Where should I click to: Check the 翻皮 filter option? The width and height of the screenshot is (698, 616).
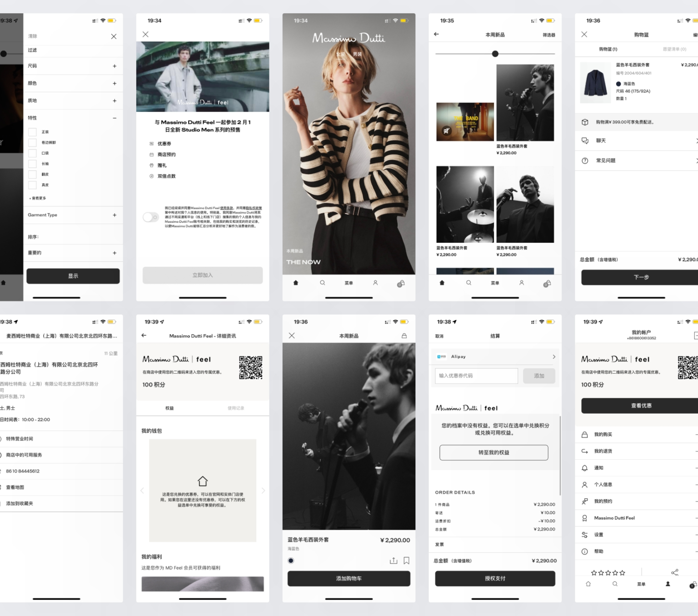(x=32, y=174)
